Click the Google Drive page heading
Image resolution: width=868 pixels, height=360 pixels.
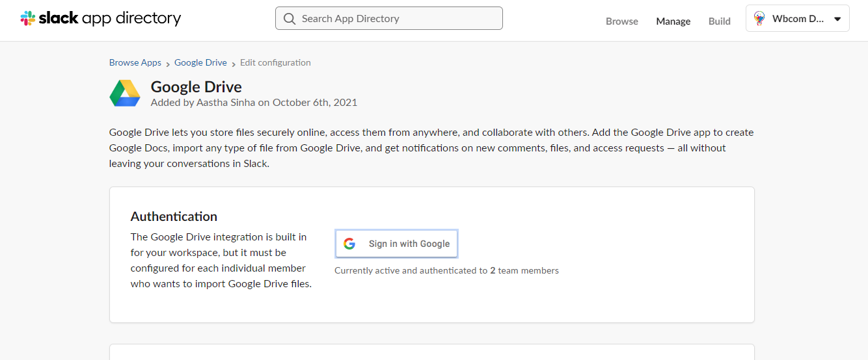[196, 87]
